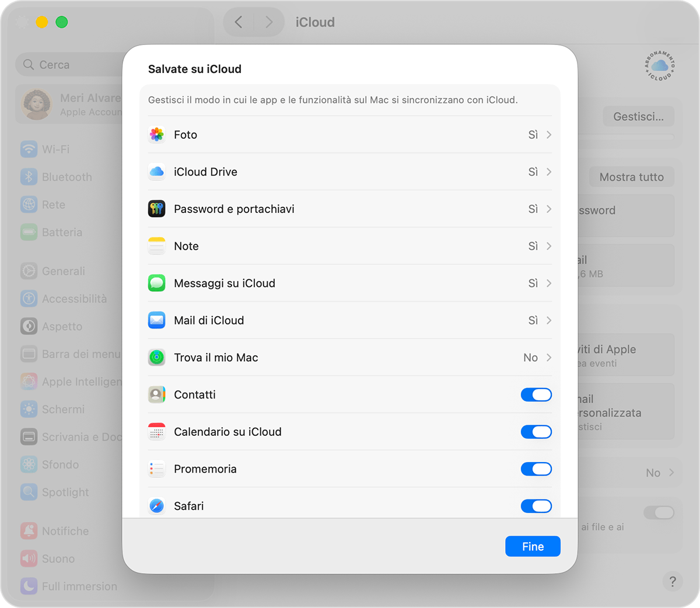Disable Calendario su iCloud syncing

point(535,432)
